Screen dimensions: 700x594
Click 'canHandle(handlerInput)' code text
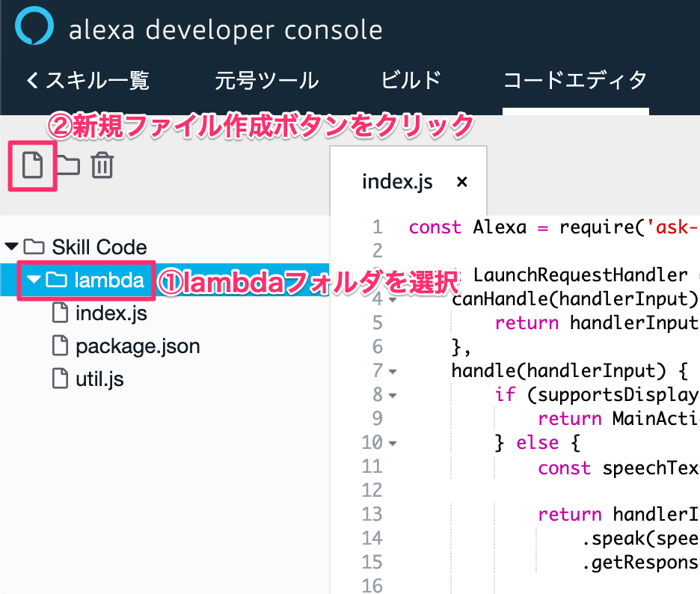point(574,299)
